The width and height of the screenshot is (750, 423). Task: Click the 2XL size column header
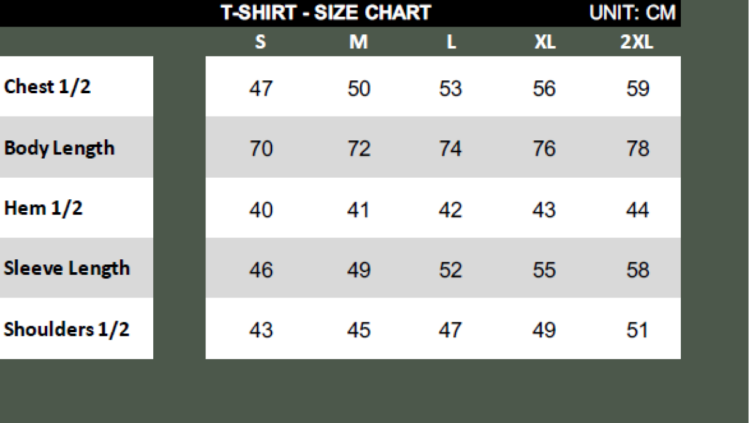pos(637,42)
